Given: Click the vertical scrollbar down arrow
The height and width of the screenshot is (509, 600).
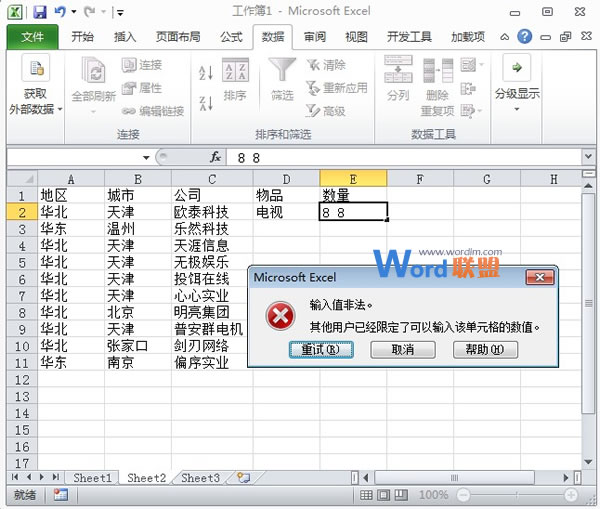Looking at the screenshot, I should coord(588,462).
